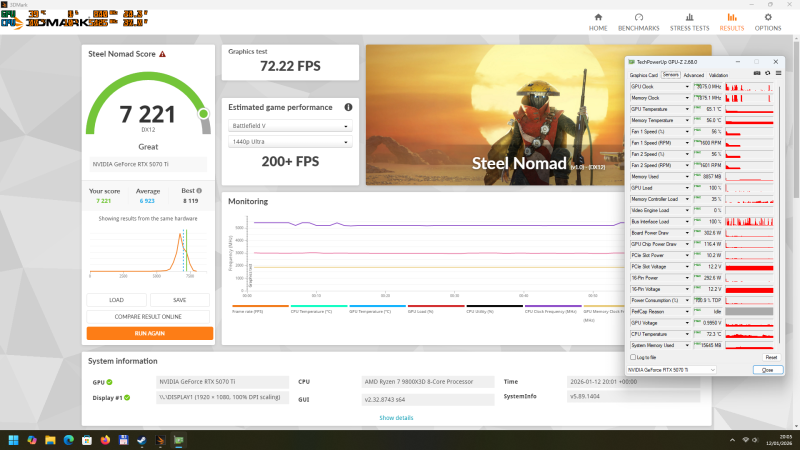Open the 1440p Ultra resolution dropdown
The height and width of the screenshot is (450, 800).
(x=290, y=142)
